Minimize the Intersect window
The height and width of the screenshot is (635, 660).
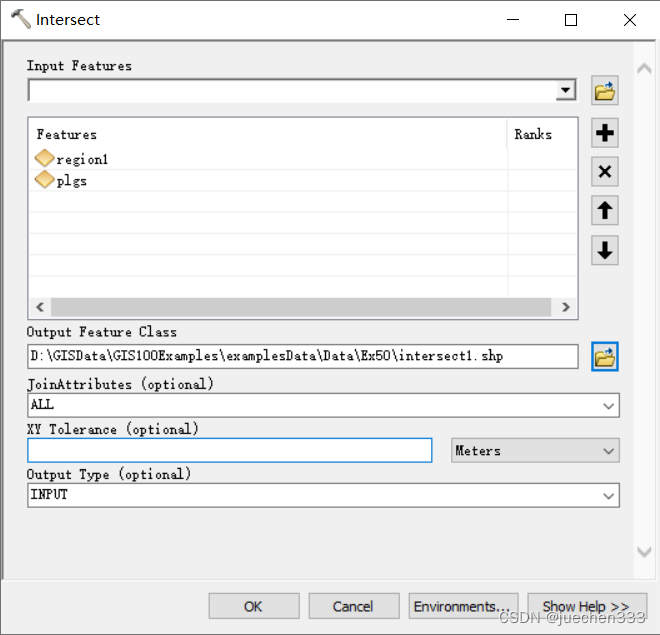point(513,20)
